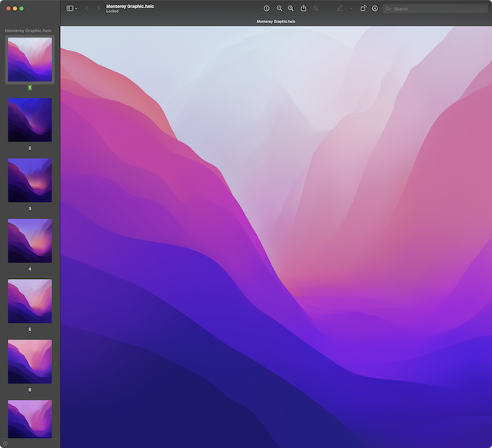Collapse the Monterey Graphic.heic sidebar header
The width and height of the screenshot is (492, 448).
[28, 31]
